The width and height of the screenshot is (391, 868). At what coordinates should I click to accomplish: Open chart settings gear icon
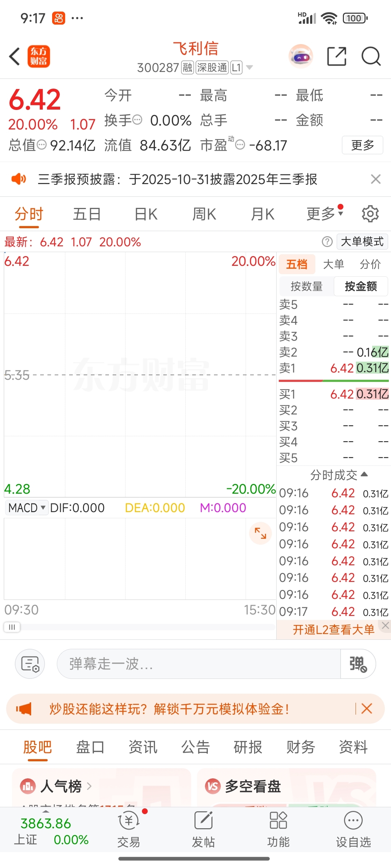[370, 214]
